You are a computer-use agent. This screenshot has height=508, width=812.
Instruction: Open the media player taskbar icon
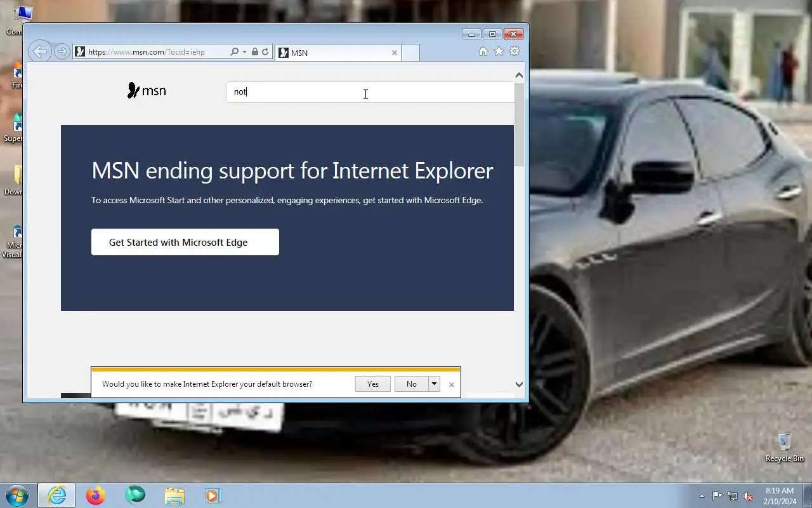[x=213, y=495]
